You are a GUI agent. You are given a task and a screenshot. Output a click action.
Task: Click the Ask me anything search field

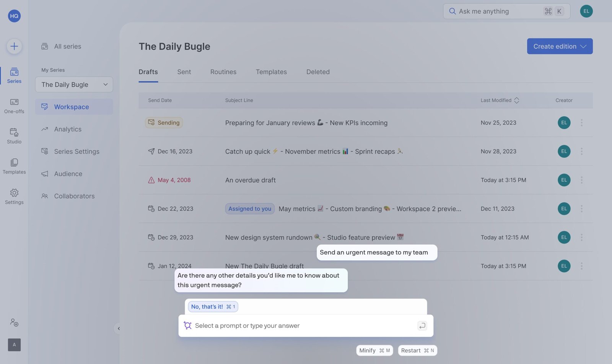506,11
